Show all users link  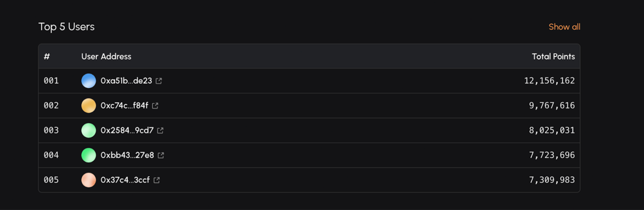coord(564,27)
